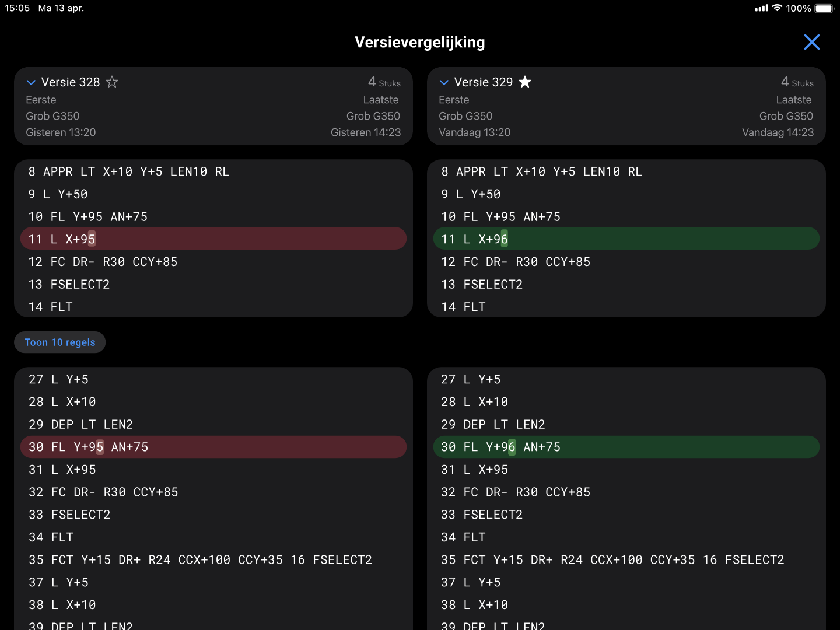The image size is (840, 630).
Task: Select line '31 L X+95' in Versie 329 pane
Action: [x=626, y=470]
